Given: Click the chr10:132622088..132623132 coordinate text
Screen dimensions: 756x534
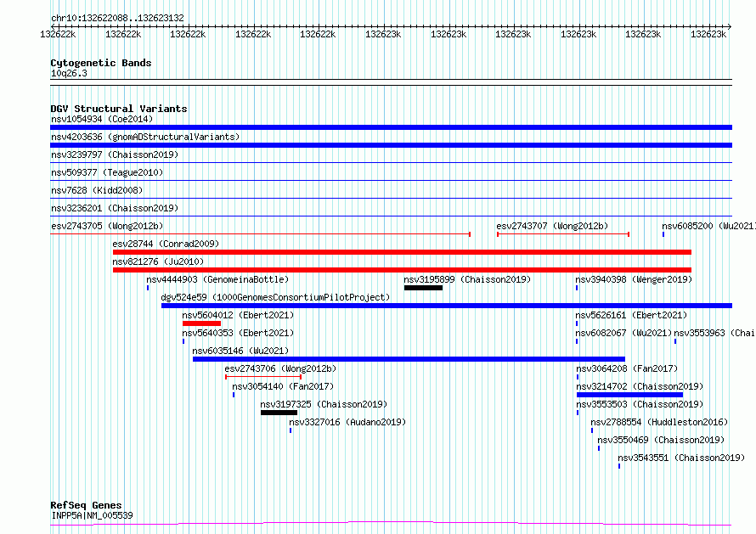Looking at the screenshot, I should [117, 19].
